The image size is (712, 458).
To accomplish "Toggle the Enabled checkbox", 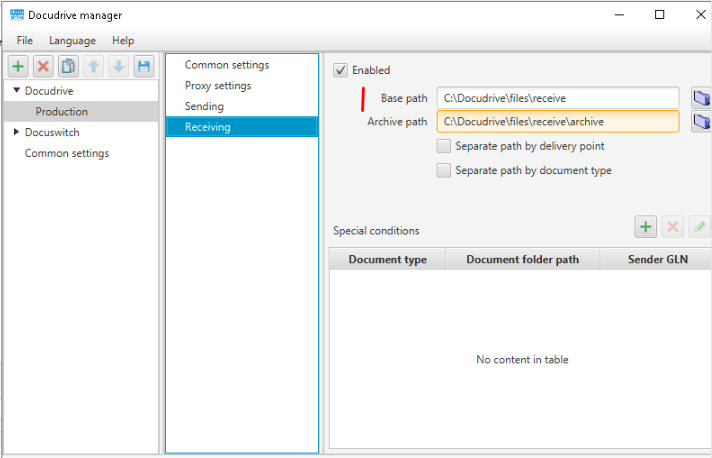I will [x=341, y=70].
